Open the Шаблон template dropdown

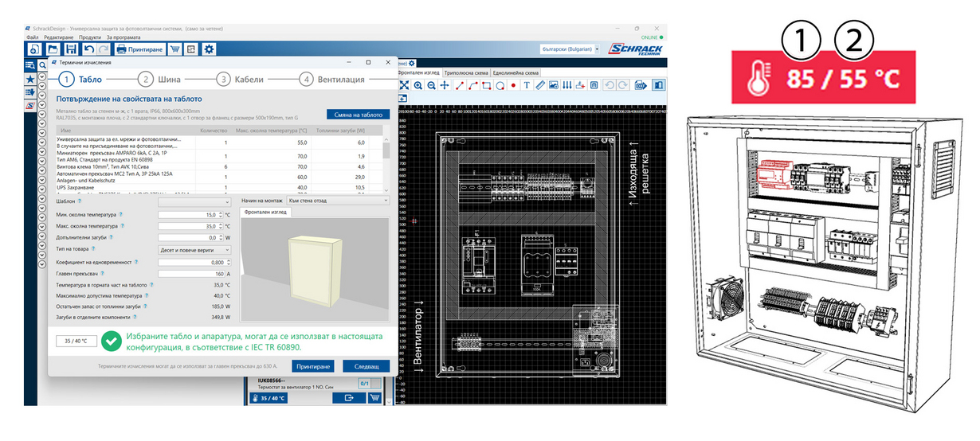[194, 203]
